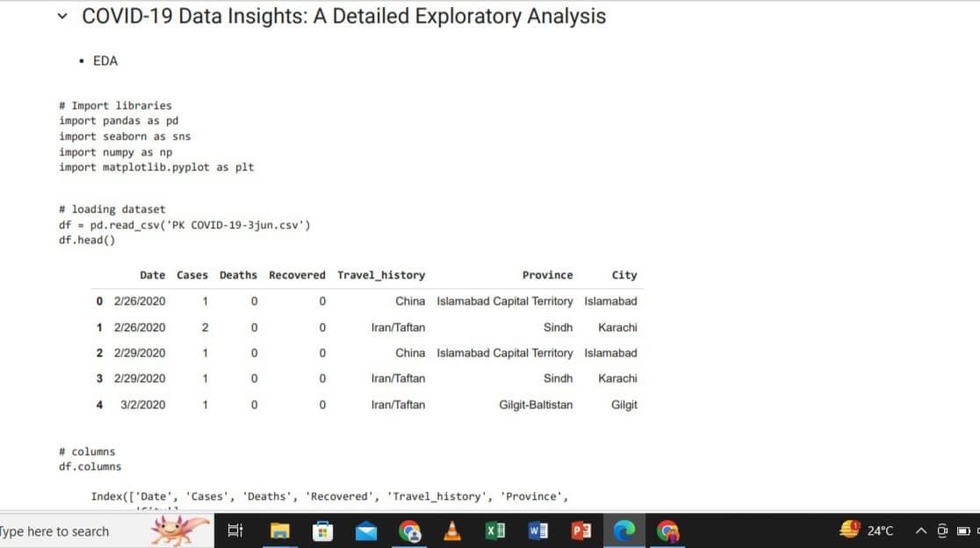Screen dimensions: 980x548
Task: Show hidden system tray icons
Action: (921, 530)
